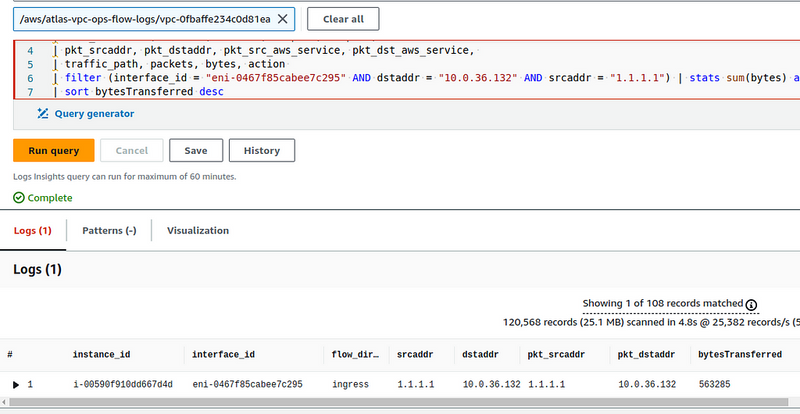
Task: Open the Query generator link
Action: tap(94, 114)
